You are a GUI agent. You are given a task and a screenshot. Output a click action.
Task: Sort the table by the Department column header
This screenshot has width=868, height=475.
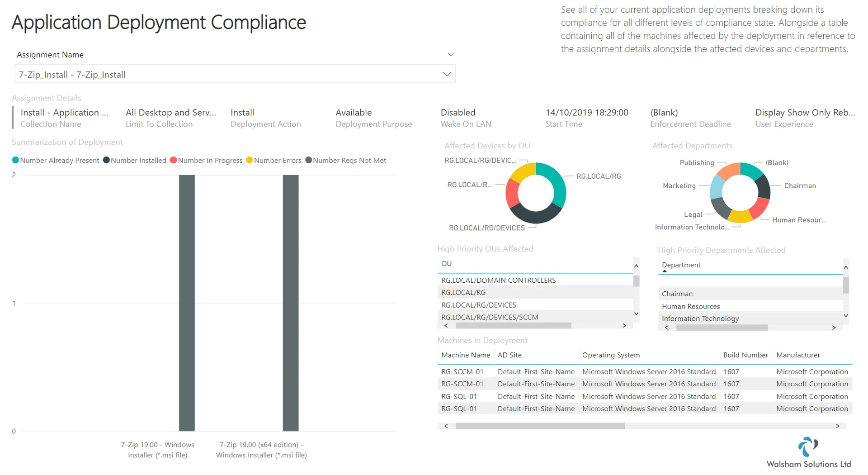681,265
